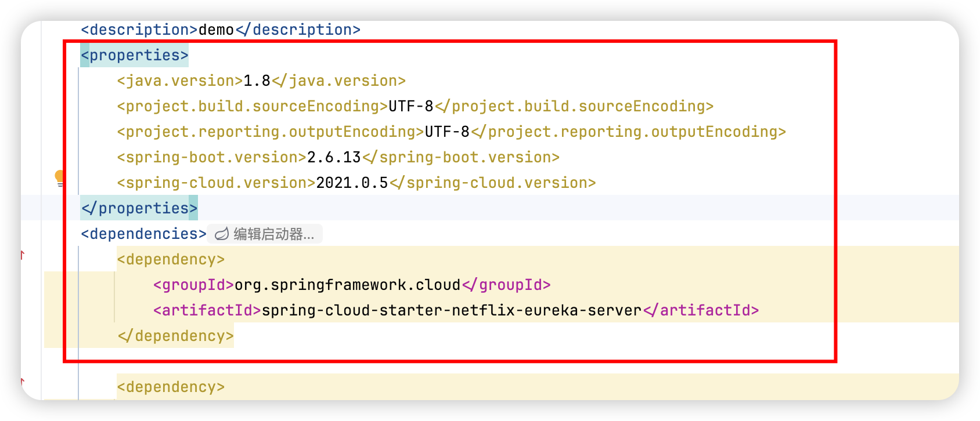The height and width of the screenshot is (421, 980).
Task: Click the UTF-8 value of project.reporting.outputEncoding
Action: point(447,132)
